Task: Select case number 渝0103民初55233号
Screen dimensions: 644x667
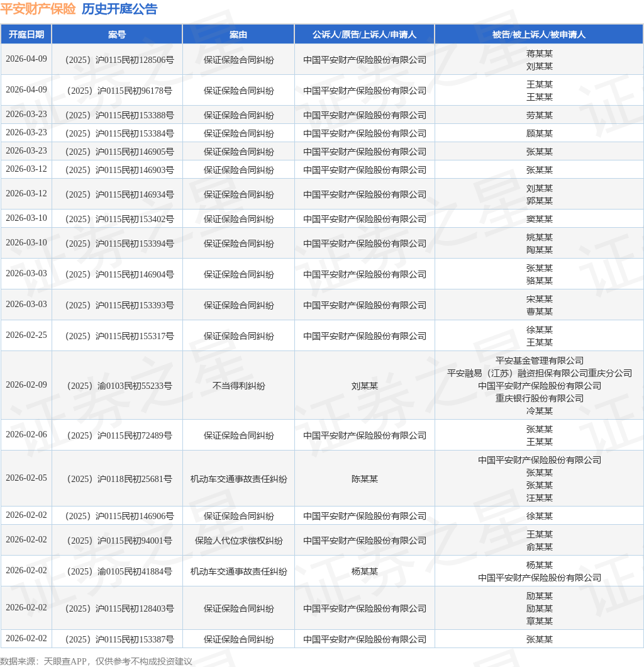Action: pos(119,386)
